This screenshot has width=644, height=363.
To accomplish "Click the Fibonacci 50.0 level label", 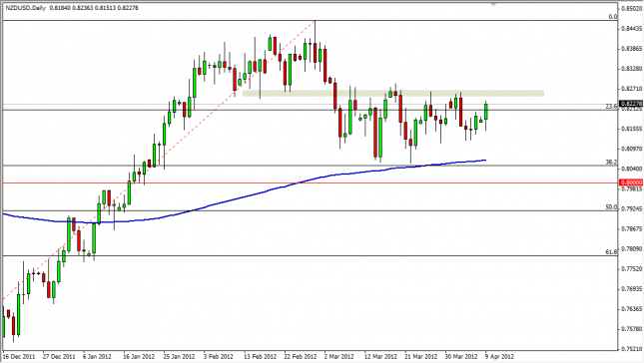I will (x=611, y=207).
